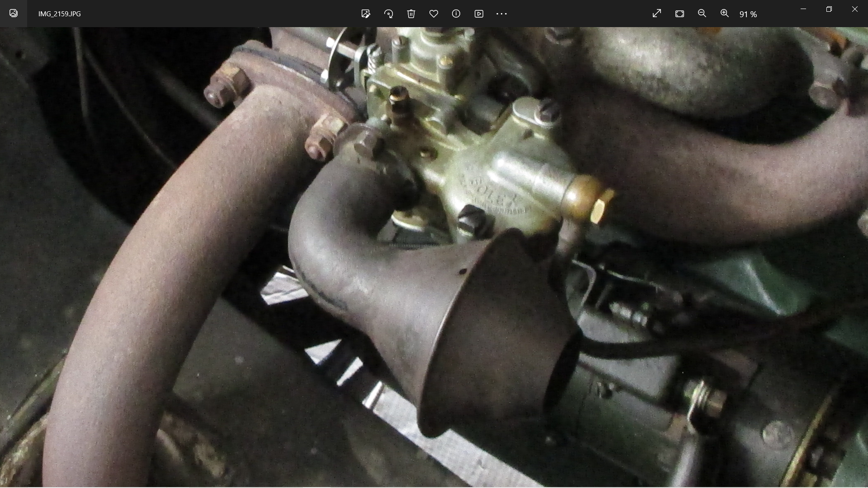Zoom out with the minus magnifier
Viewport: 868px width, 488px height.
(702, 14)
